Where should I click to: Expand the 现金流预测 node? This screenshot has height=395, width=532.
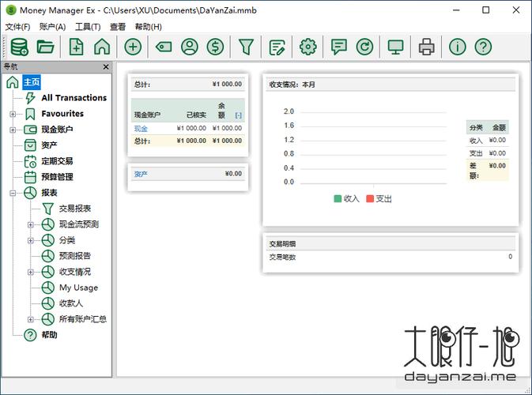click(x=31, y=225)
